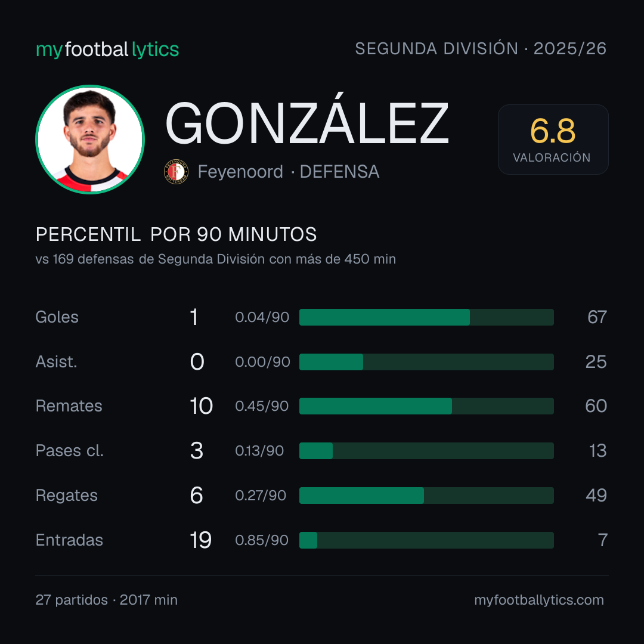Click the myfootballytics logo
This screenshot has width=644, height=644.
107,49
